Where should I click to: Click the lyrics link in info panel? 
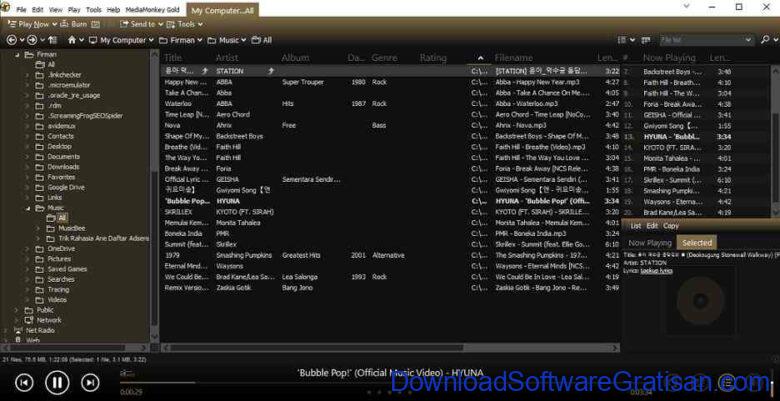tap(657, 271)
